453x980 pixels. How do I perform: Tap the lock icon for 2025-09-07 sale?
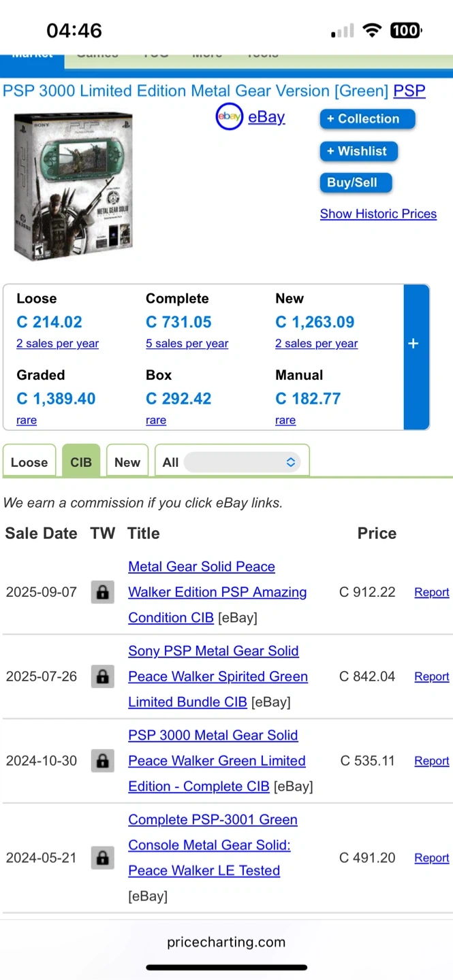[102, 592]
